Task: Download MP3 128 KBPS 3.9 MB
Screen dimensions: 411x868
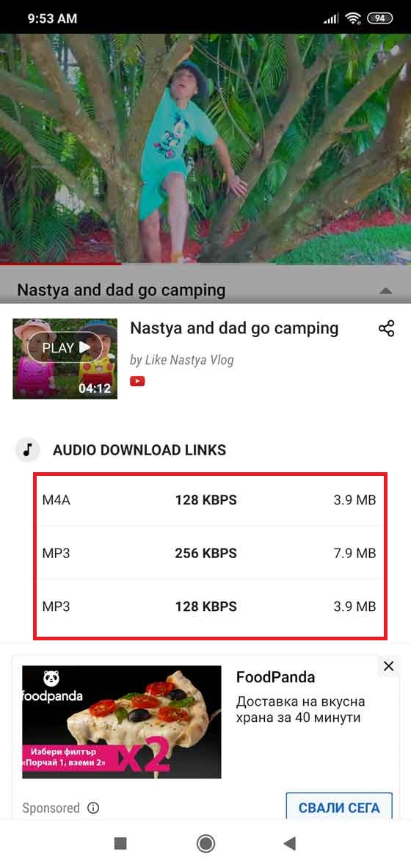Action: (x=209, y=606)
